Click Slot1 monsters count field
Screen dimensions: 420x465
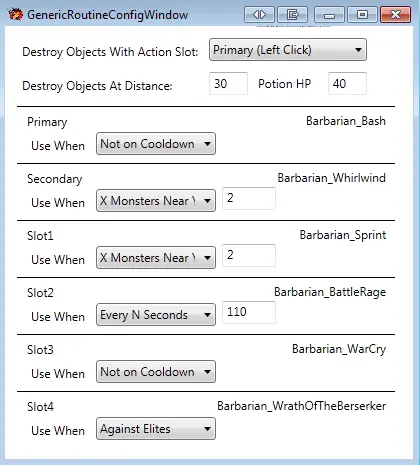249,255
